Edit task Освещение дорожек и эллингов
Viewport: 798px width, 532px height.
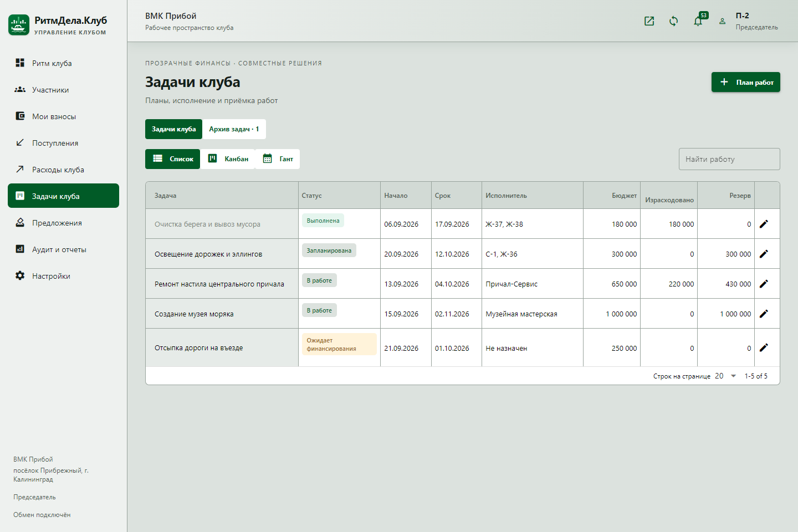click(764, 254)
